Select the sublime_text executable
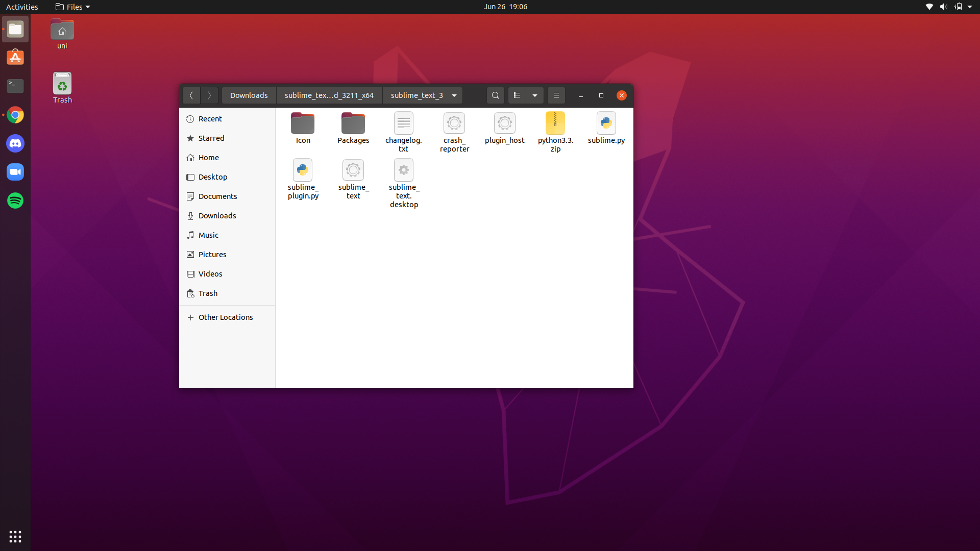Viewport: 980px width, 551px height. pos(353,179)
